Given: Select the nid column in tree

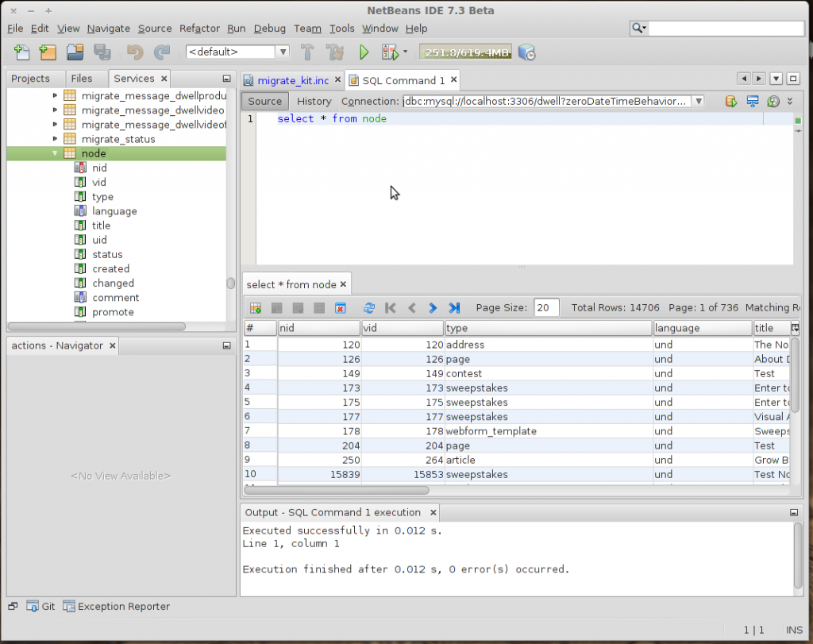Looking at the screenshot, I should [x=99, y=168].
